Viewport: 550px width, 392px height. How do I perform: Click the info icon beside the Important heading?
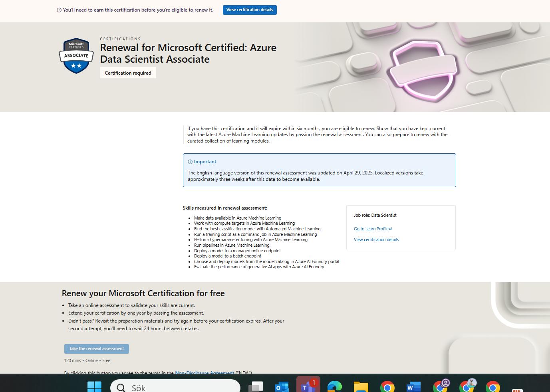coord(190,162)
